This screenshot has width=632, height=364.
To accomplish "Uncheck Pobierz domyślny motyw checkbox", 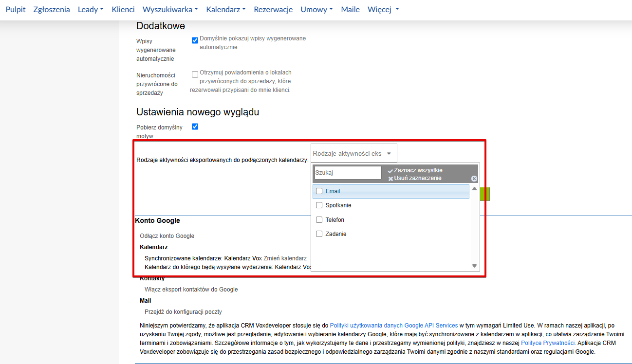I will point(195,127).
